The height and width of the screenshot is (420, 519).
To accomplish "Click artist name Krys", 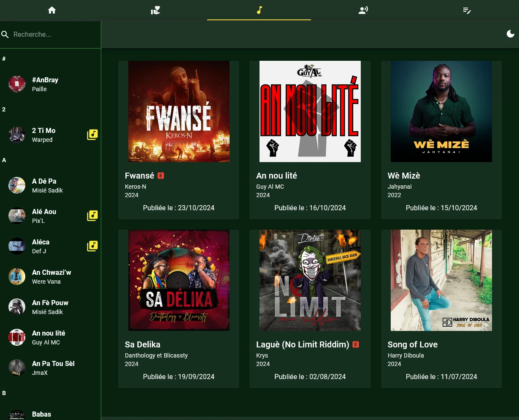I will [x=262, y=355].
